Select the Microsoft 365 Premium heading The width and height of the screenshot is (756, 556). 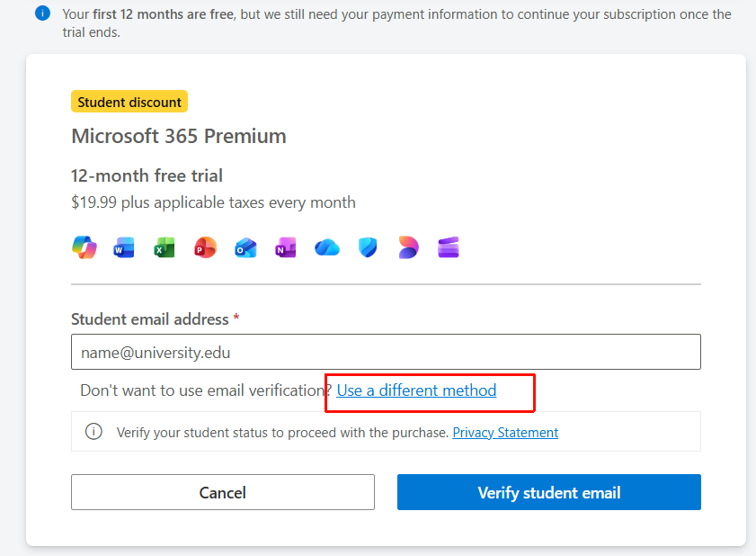point(178,136)
